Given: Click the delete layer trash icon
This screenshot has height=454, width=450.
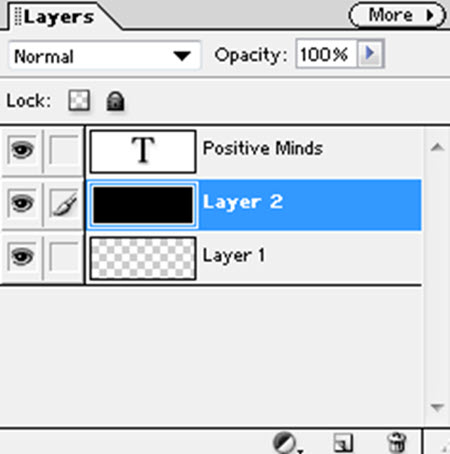Looking at the screenshot, I should coord(397,443).
